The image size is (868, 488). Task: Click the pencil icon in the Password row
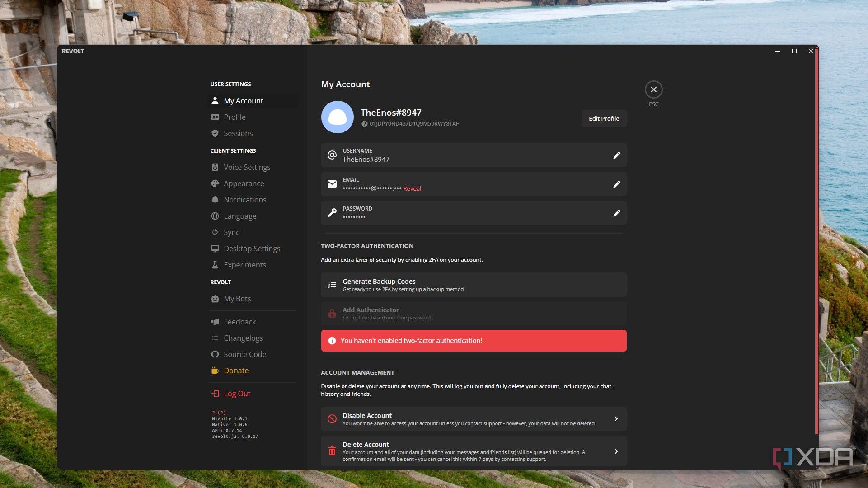616,213
